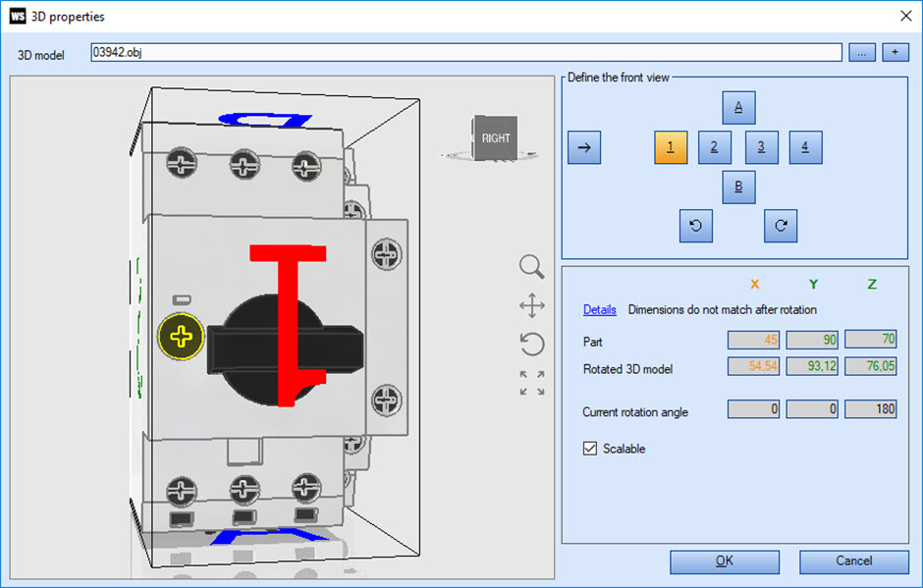Click the RIGHT view orientation cube
Viewport: 923px width, 588px height.
point(495,137)
